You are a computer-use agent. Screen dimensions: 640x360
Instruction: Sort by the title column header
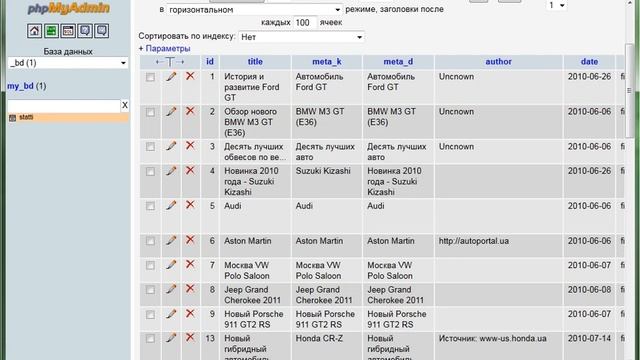[255, 62]
